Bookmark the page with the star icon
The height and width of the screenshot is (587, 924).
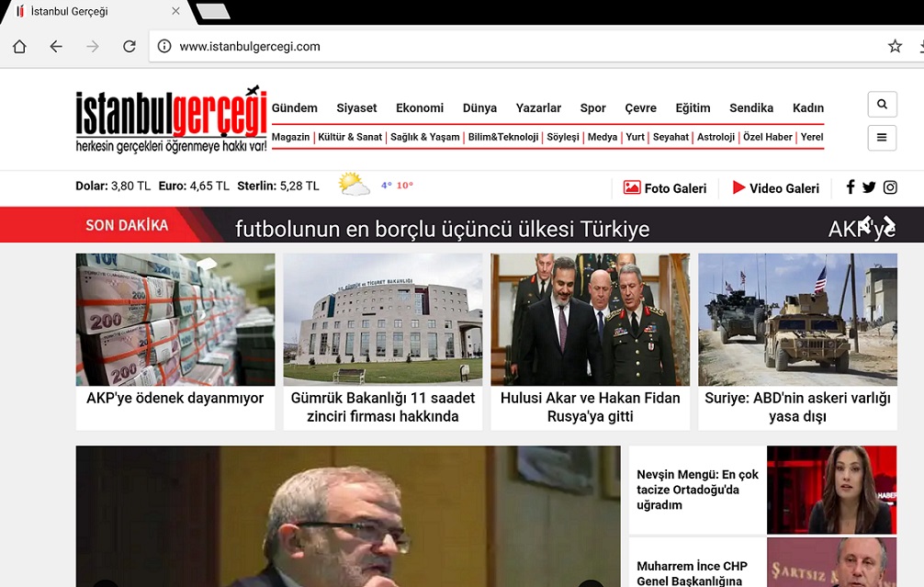895,47
